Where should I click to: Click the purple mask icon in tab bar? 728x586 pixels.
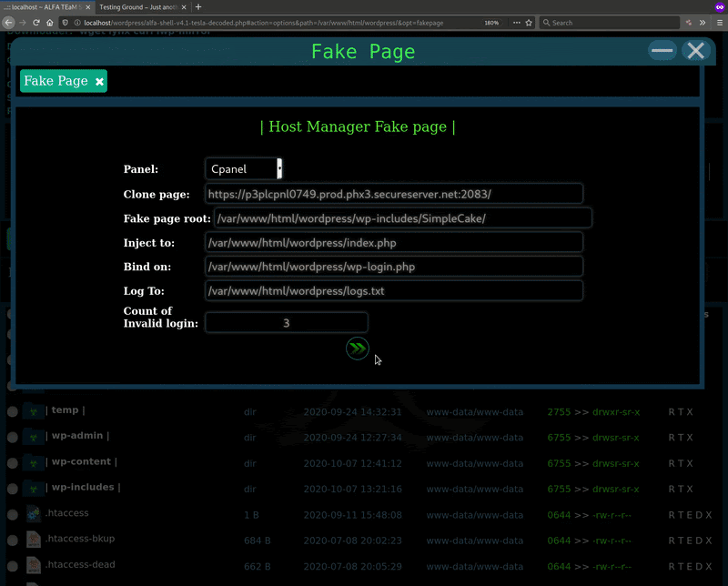[x=719, y=7]
